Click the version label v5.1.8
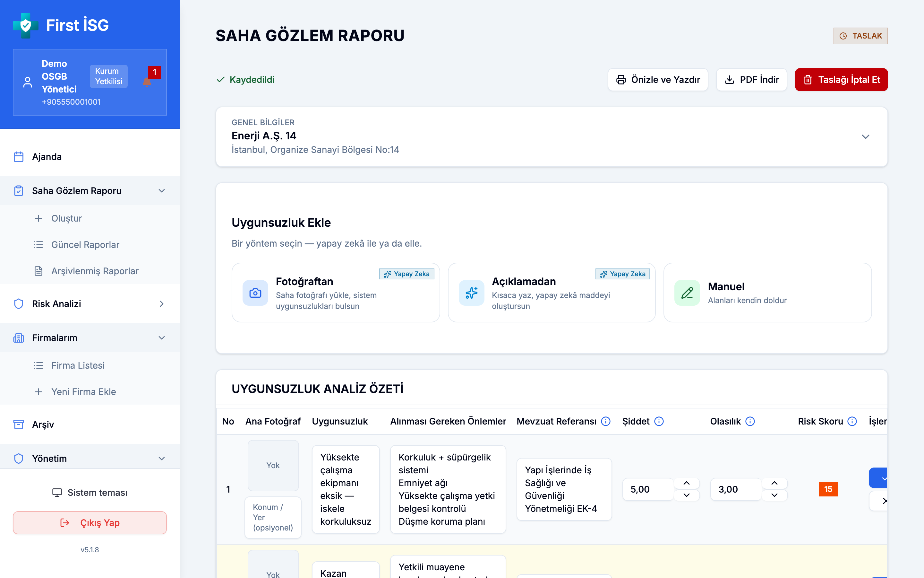The width and height of the screenshot is (924, 578). 90,550
